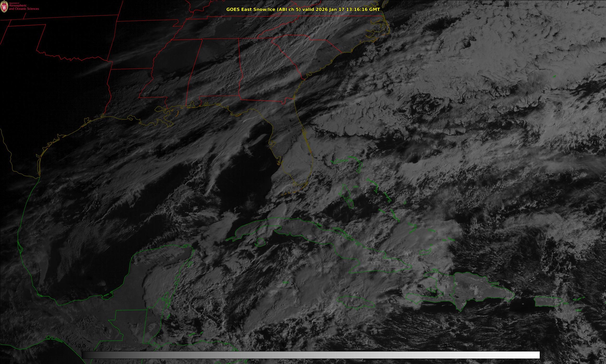Click the University of Wisconsin W crest logo
Viewport: 606px width, 364px height.
coord(4,7)
